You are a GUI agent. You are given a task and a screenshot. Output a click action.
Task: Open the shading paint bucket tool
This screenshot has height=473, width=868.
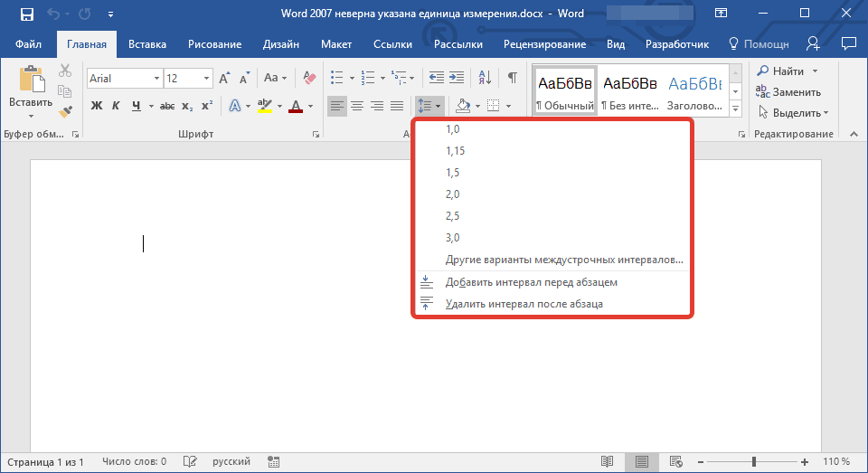click(x=463, y=105)
